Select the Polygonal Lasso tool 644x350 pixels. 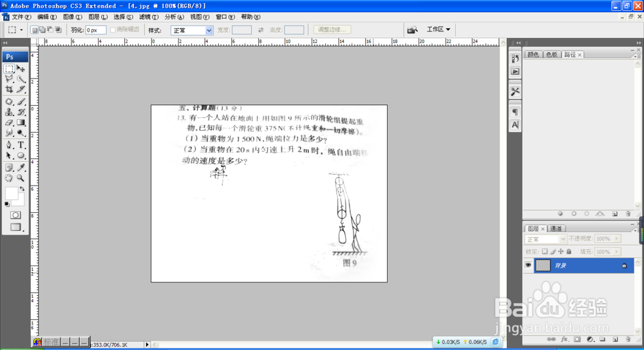pyautogui.click(x=9, y=79)
